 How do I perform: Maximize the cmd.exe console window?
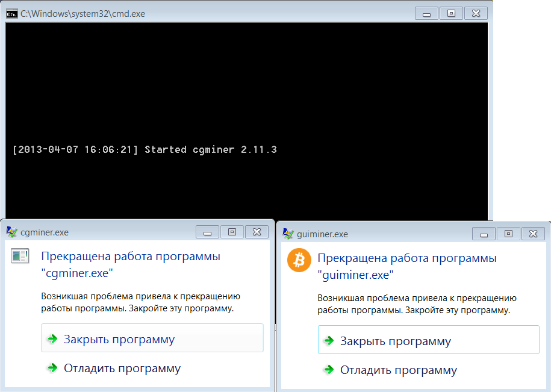pos(451,13)
